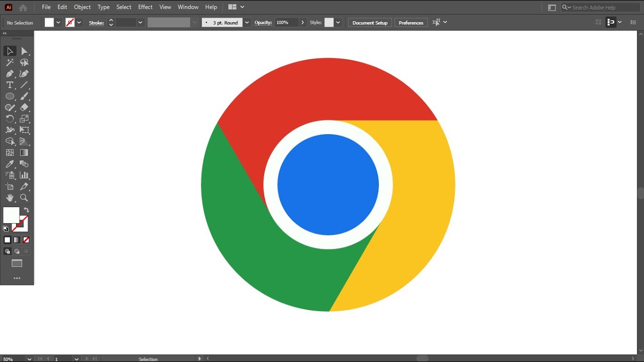644x362 pixels.
Task: Click the Preferences button
Action: click(411, 23)
